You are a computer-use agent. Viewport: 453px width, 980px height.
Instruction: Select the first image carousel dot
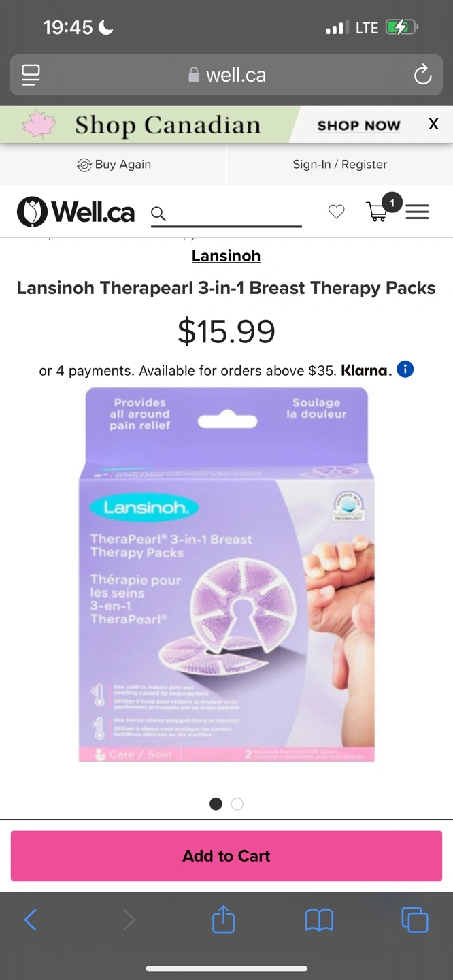pos(216,804)
